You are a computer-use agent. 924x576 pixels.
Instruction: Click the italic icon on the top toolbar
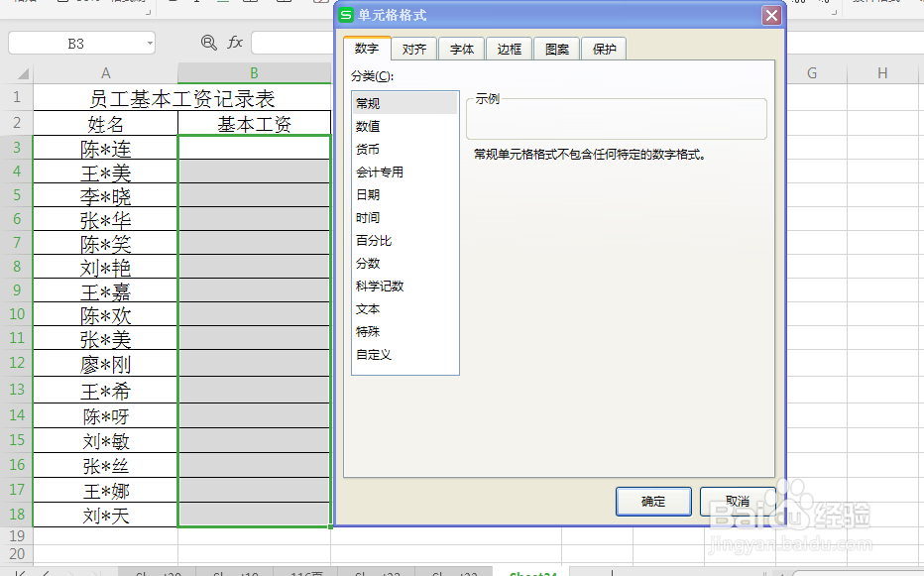click(x=195, y=4)
